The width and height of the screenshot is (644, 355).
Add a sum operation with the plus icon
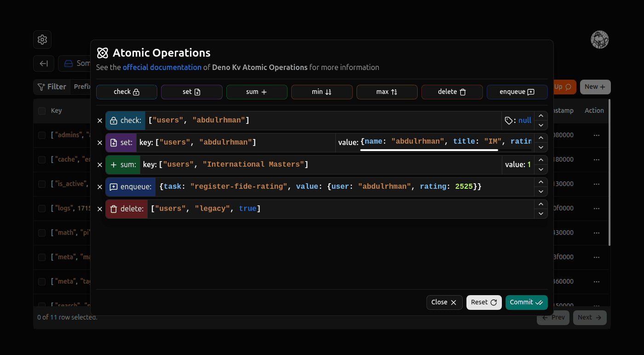[257, 92]
